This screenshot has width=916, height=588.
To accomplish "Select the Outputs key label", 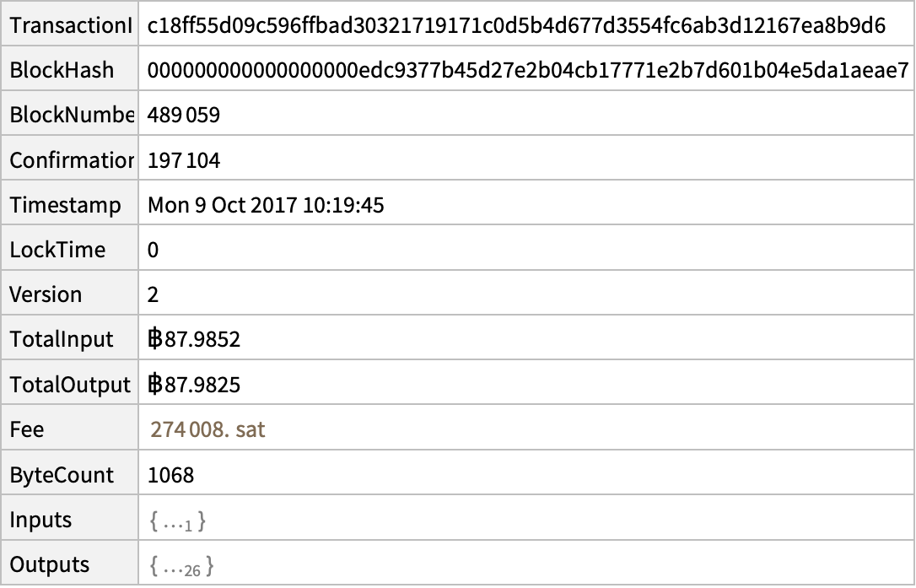I will [x=50, y=565].
